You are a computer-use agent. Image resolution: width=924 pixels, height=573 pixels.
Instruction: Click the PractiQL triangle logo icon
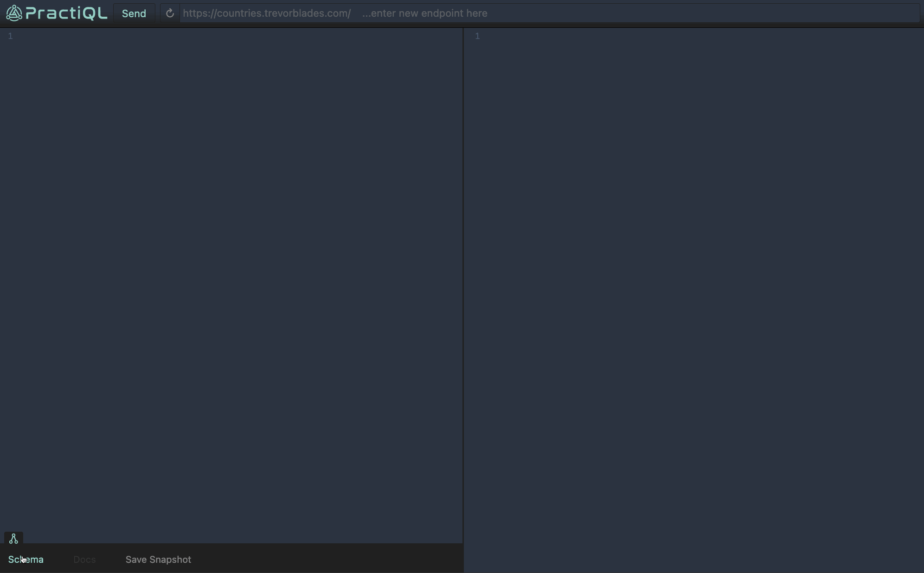(14, 13)
